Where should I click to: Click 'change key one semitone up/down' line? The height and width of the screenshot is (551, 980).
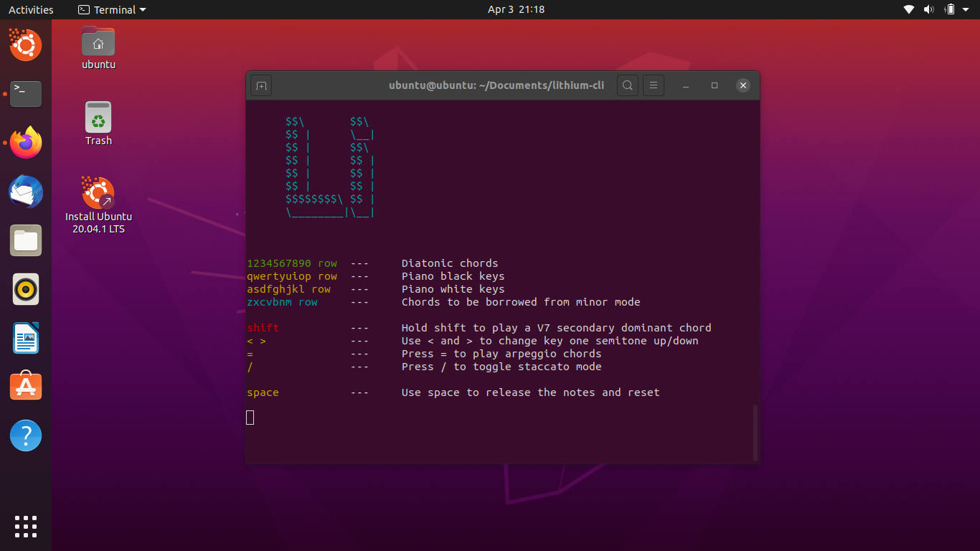tap(550, 341)
